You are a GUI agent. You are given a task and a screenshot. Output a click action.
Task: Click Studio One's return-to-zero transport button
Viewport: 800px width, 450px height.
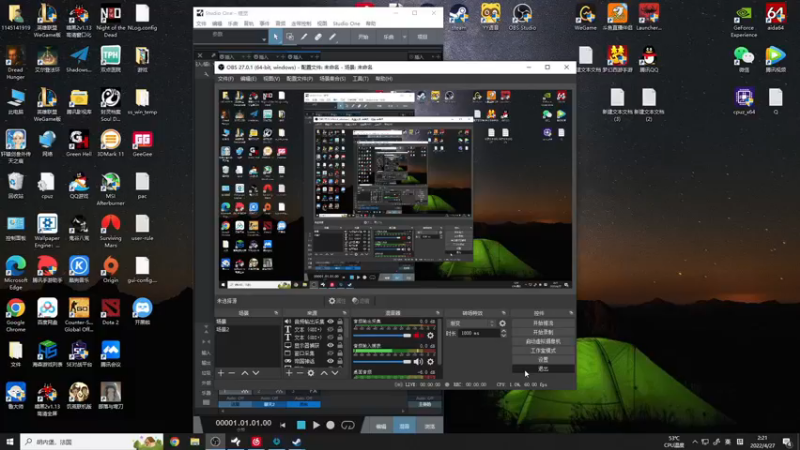[283, 425]
